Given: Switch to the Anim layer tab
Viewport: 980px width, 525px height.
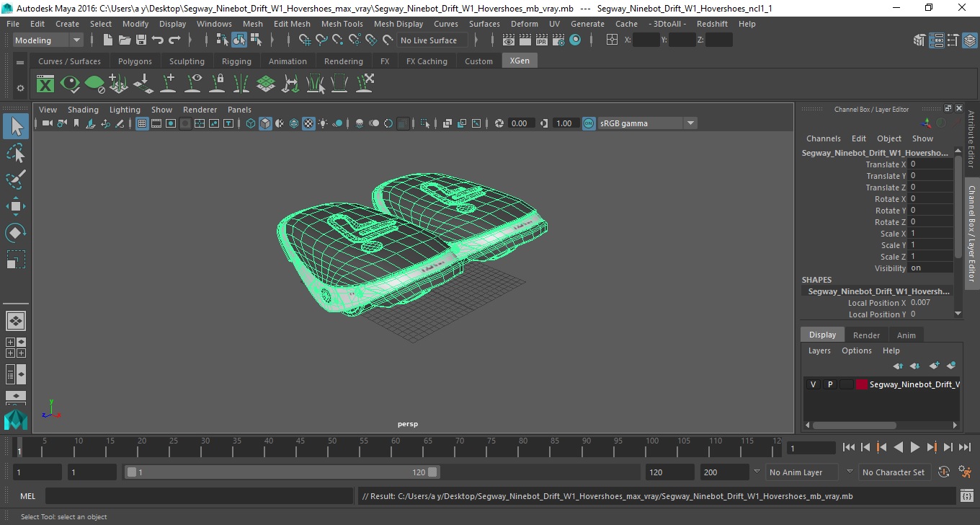Looking at the screenshot, I should coord(906,335).
